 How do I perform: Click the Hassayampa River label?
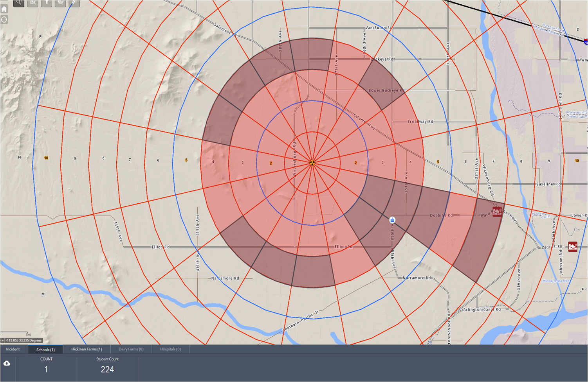(x=556, y=281)
